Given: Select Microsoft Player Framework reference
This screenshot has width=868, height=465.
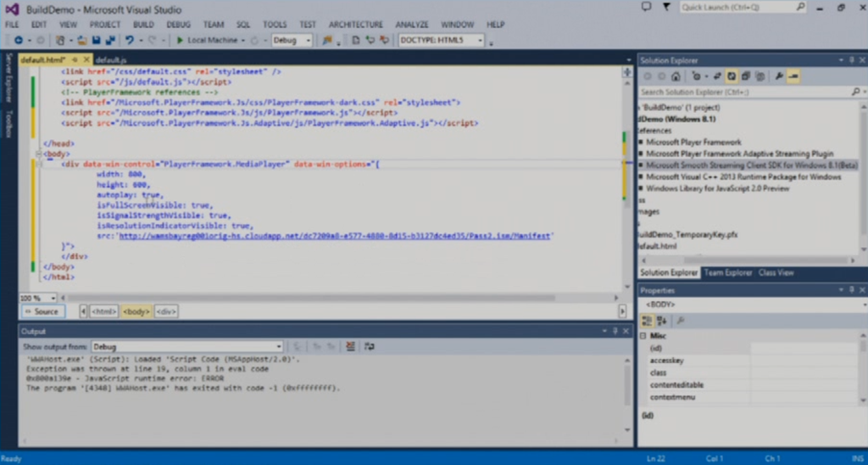Looking at the screenshot, I should (x=693, y=142).
